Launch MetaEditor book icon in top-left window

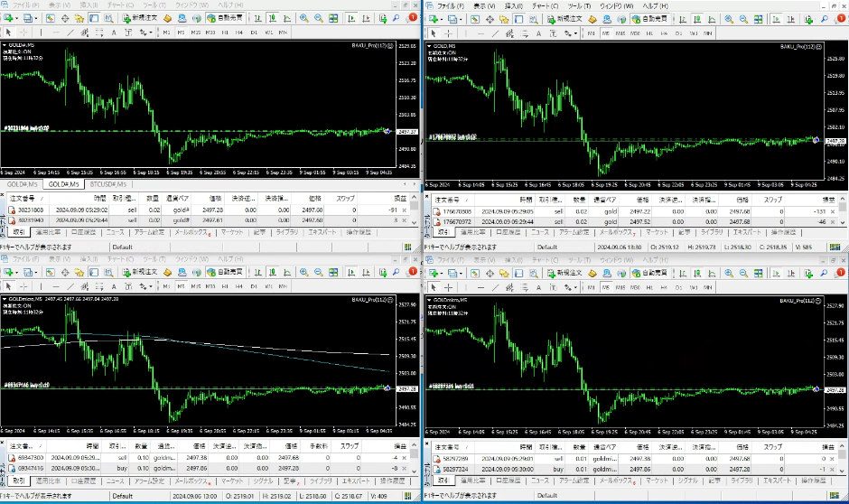(167, 18)
